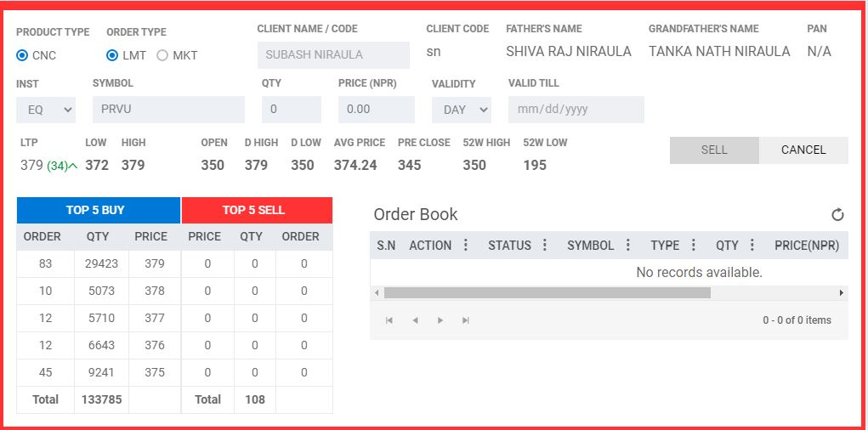
Task: Choose MKT order type
Action: click(x=162, y=55)
